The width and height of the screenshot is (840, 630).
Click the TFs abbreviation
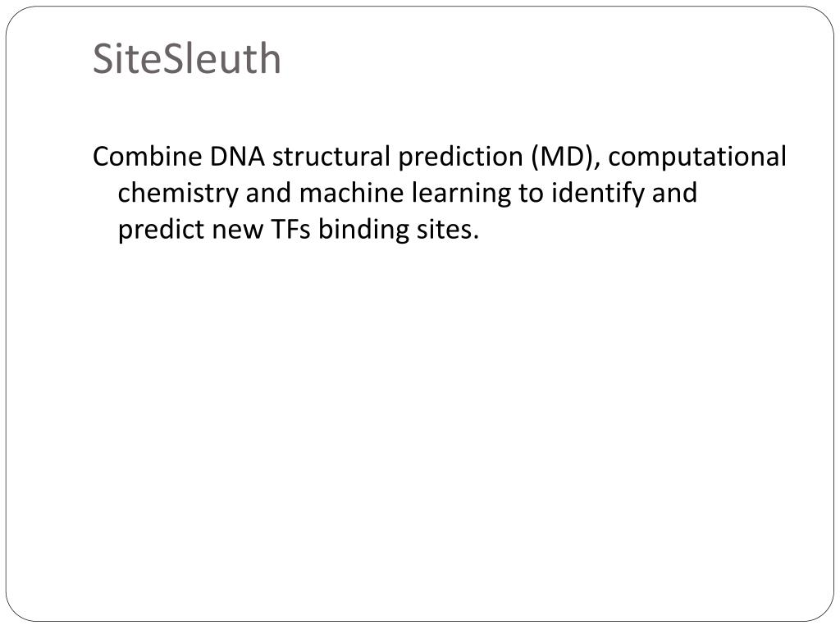(x=290, y=230)
